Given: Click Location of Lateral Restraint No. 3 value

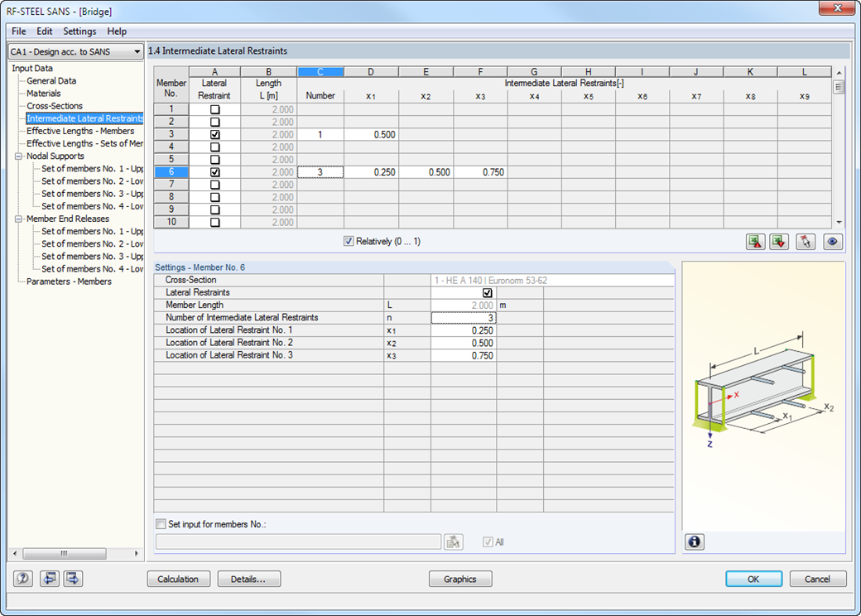Looking at the screenshot, I should click(464, 356).
